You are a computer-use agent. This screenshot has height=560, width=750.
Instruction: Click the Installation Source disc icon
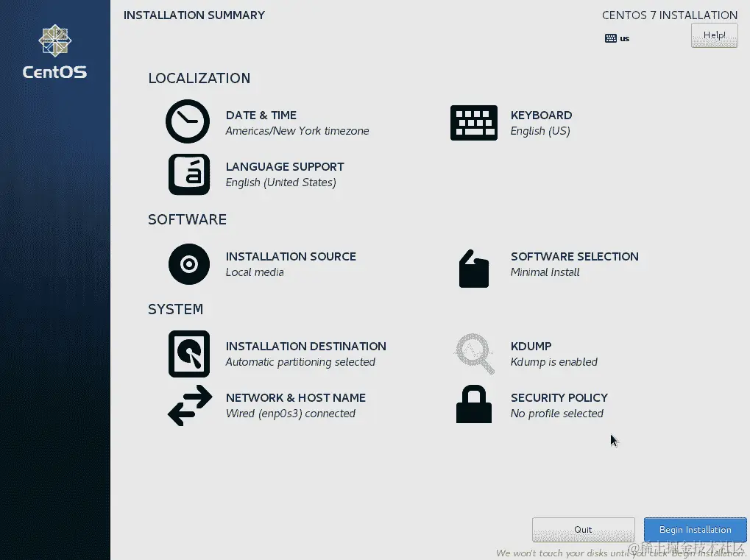click(x=189, y=264)
